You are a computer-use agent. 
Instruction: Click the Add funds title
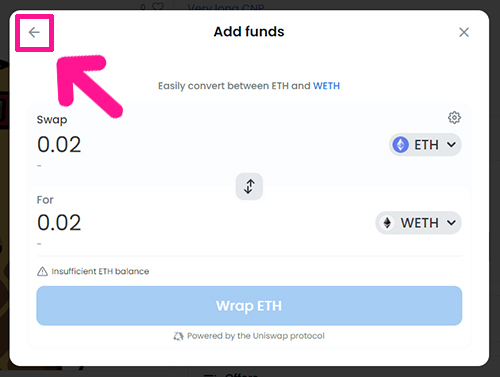249,32
